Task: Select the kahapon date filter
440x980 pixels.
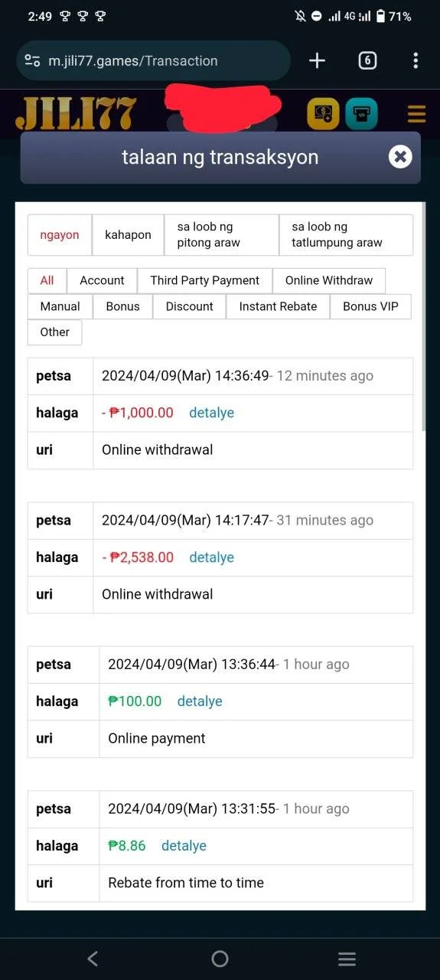Action: pos(128,235)
